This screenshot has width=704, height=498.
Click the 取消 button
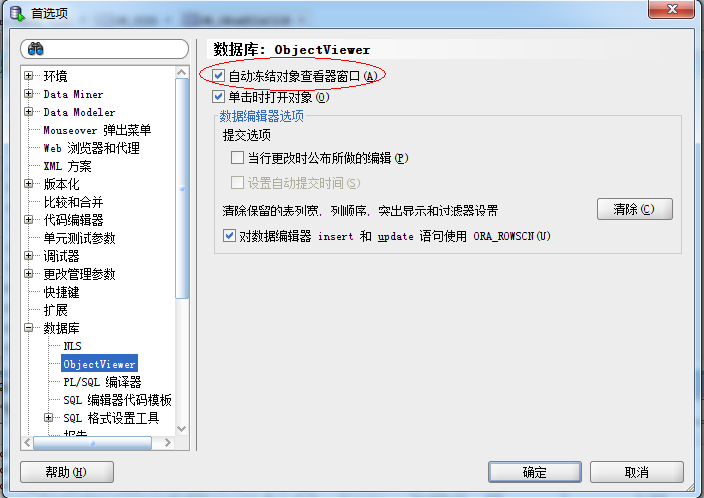point(637,472)
